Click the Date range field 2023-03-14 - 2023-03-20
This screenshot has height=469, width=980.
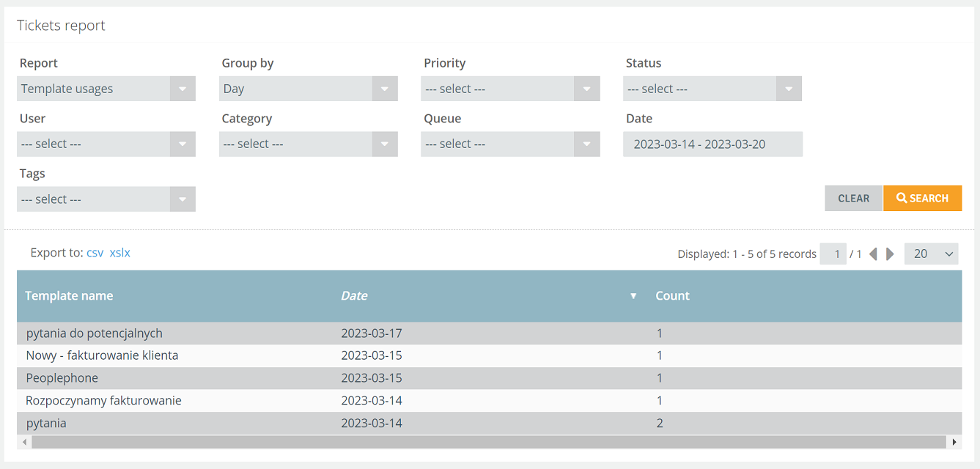coord(713,144)
